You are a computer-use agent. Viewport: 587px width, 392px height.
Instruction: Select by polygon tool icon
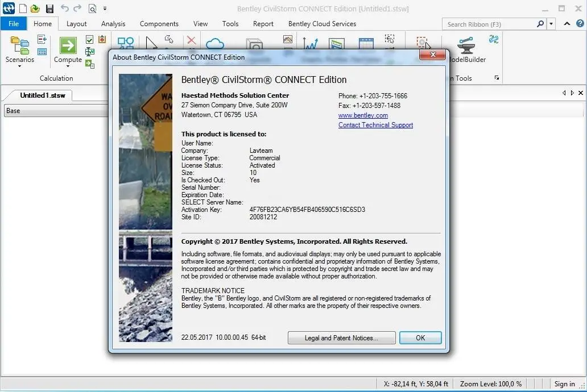click(x=169, y=39)
